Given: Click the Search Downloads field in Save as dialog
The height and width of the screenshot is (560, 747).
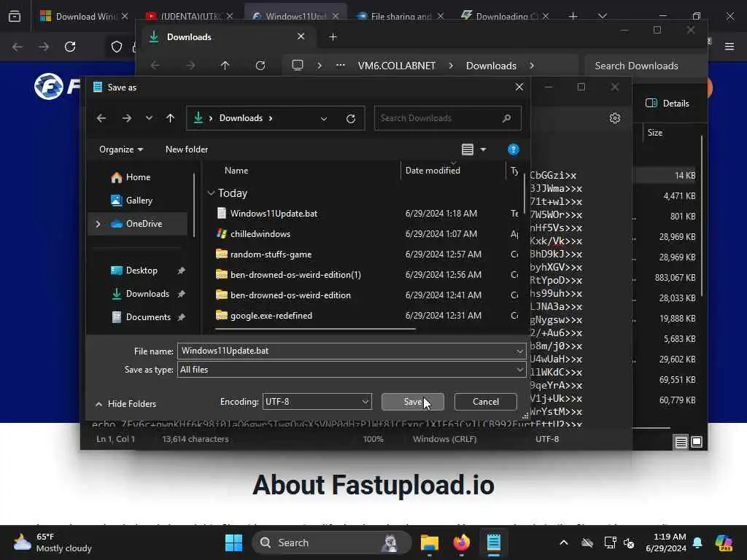Looking at the screenshot, I should [447, 118].
